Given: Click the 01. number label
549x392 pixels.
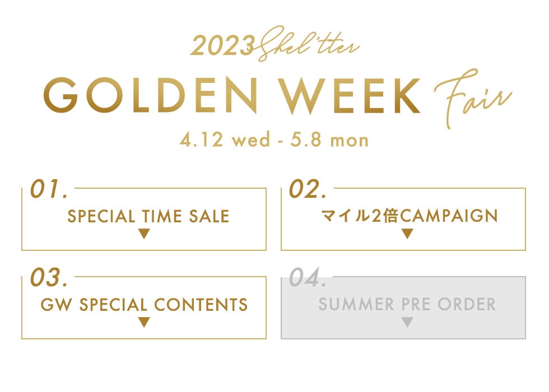Looking at the screenshot, I should point(49,190).
